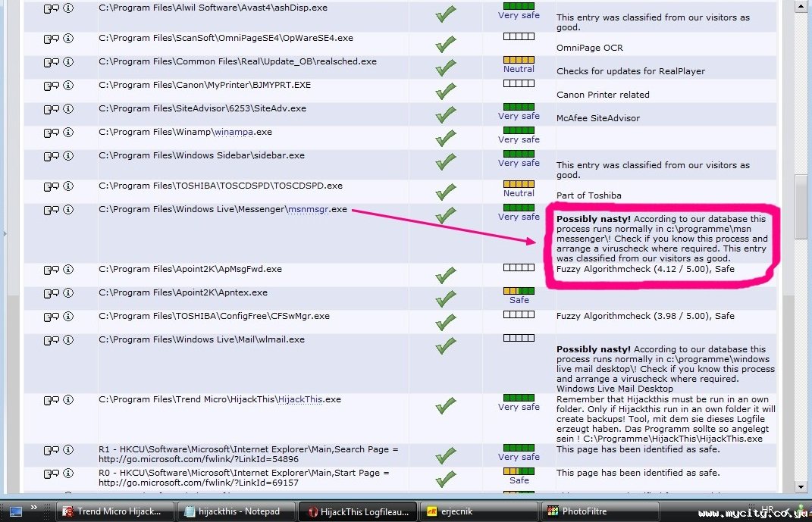This screenshot has width=812, height=522.
Task: Click the Very safe rating for ashDisp.exe
Action: coord(519,15)
